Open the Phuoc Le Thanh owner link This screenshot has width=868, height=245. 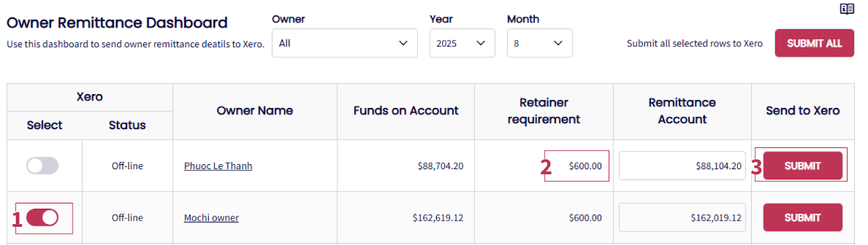(218, 166)
